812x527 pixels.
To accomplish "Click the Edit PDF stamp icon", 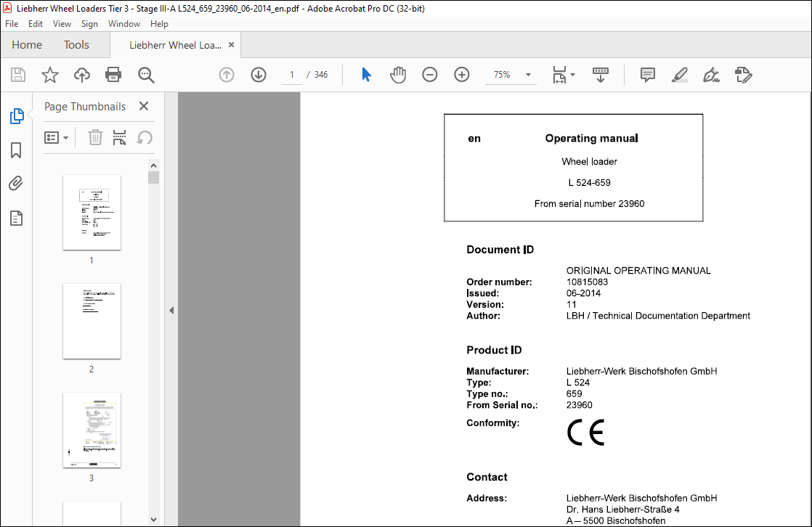I will tap(743, 75).
